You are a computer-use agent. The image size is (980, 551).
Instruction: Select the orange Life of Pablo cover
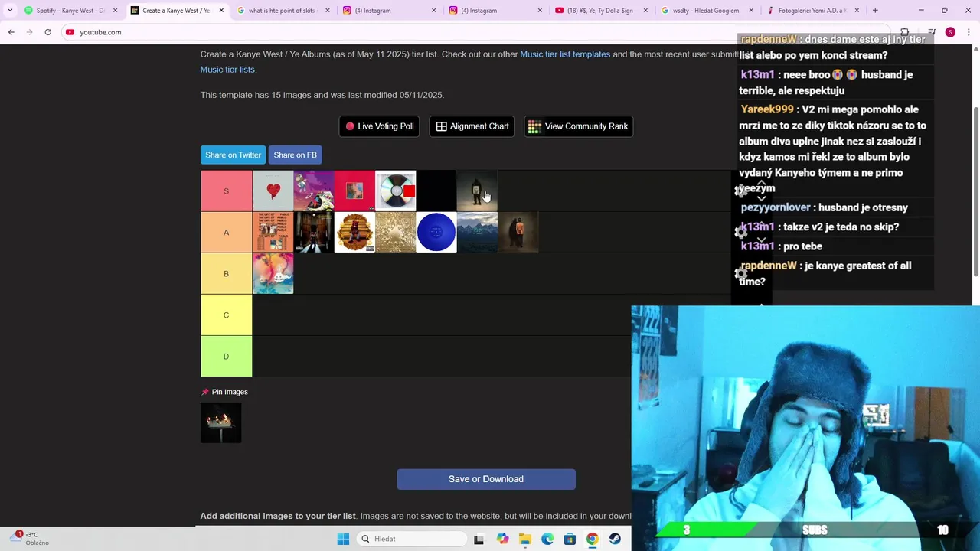pyautogui.click(x=273, y=232)
